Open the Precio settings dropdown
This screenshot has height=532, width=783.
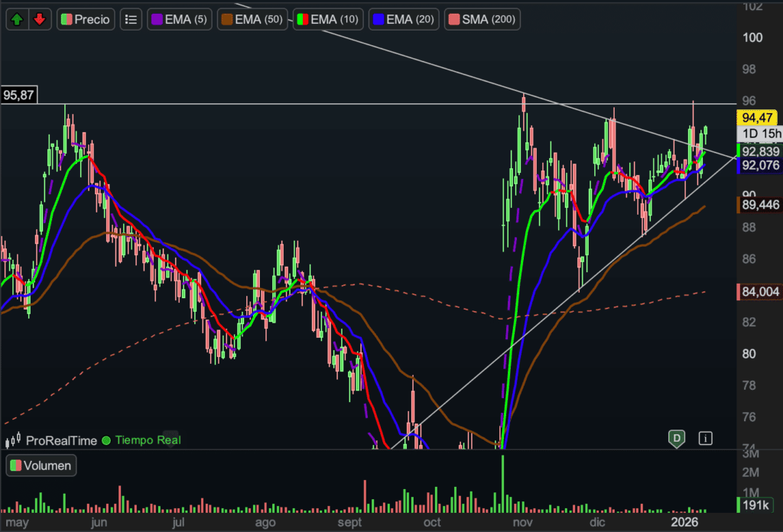click(86, 19)
